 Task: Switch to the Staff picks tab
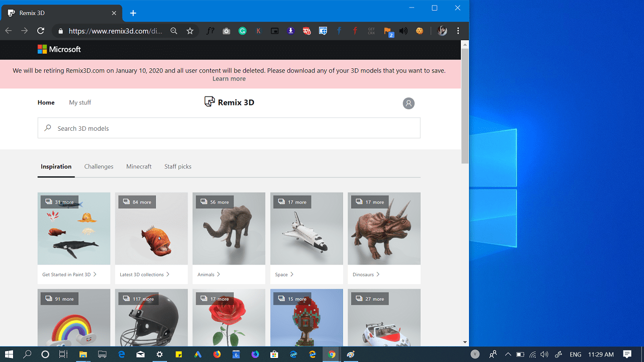point(178,166)
